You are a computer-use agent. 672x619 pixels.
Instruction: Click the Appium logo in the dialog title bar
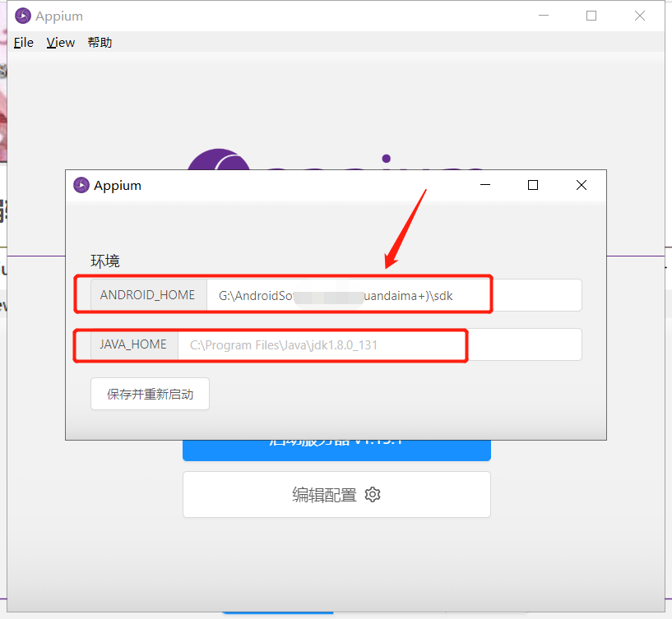81,185
